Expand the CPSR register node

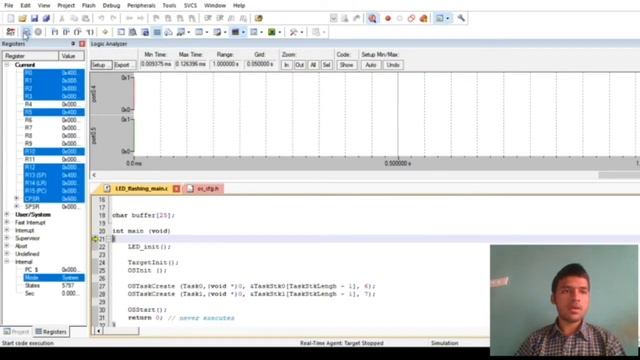(x=17, y=198)
